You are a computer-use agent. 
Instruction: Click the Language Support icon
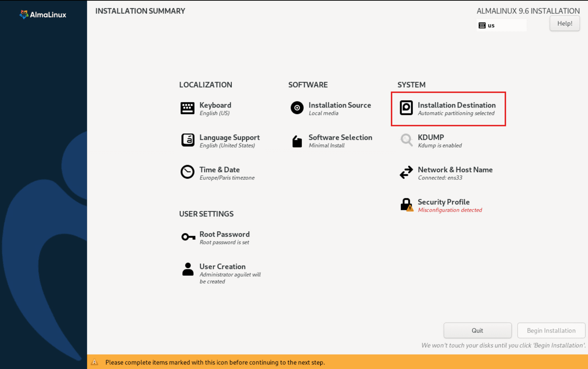tap(188, 140)
